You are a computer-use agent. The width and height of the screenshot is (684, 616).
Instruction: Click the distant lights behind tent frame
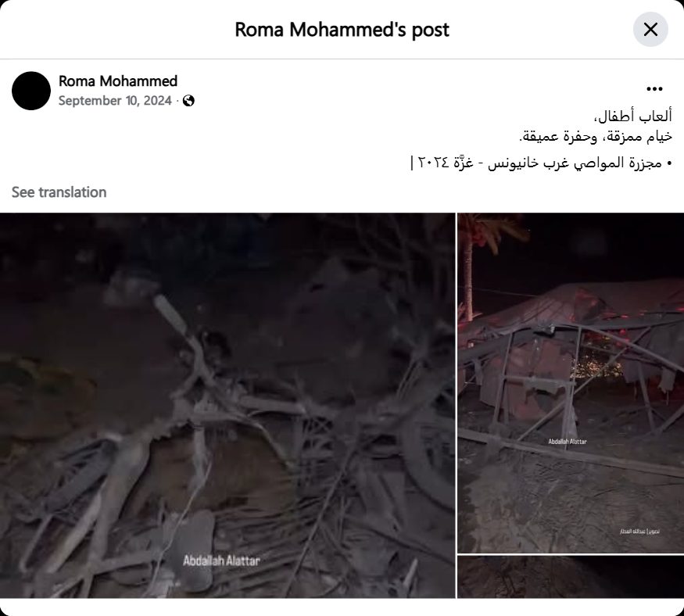click(x=598, y=367)
